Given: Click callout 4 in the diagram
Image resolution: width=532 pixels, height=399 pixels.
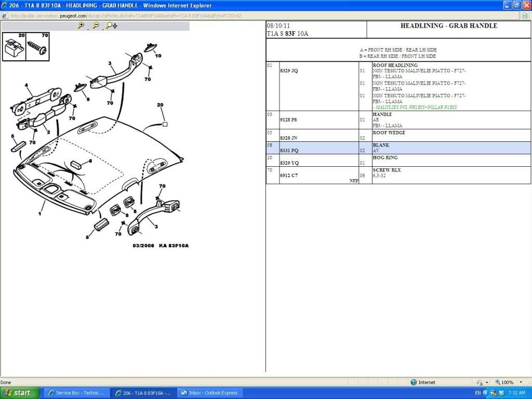Looking at the screenshot, I should (x=26, y=86).
